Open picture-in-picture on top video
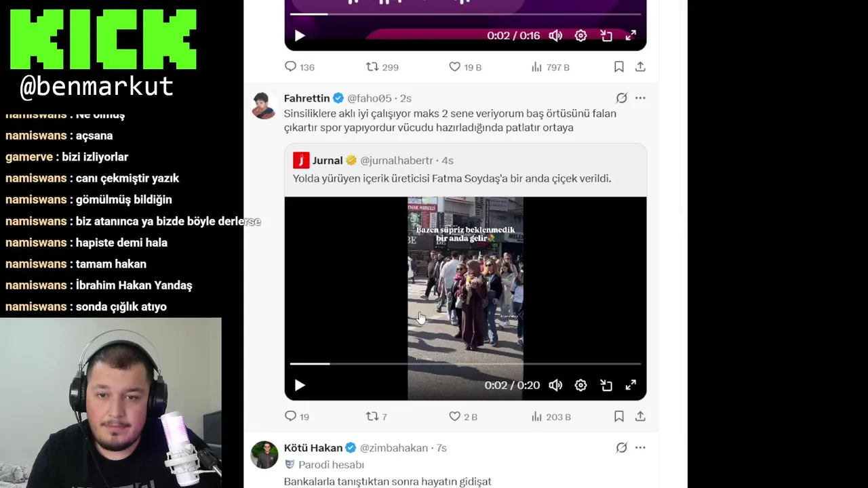The height and width of the screenshot is (488, 868). 606,36
